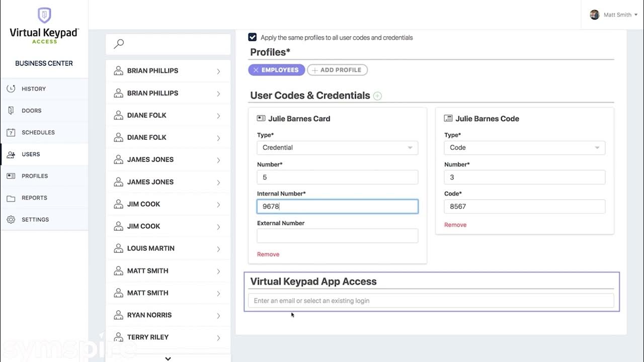The image size is (644, 362).
Task: Click the EMPLOYEES profile chip
Action: pyautogui.click(x=277, y=70)
